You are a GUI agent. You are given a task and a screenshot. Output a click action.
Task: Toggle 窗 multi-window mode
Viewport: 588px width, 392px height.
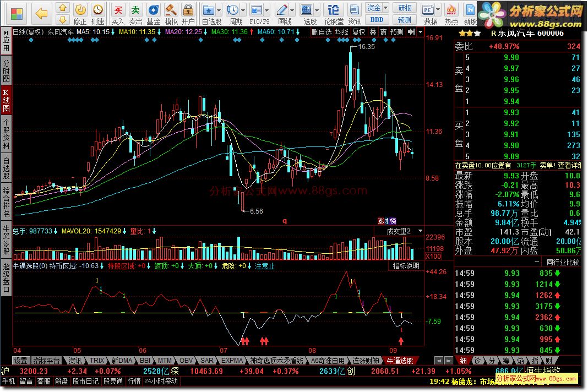384,32
